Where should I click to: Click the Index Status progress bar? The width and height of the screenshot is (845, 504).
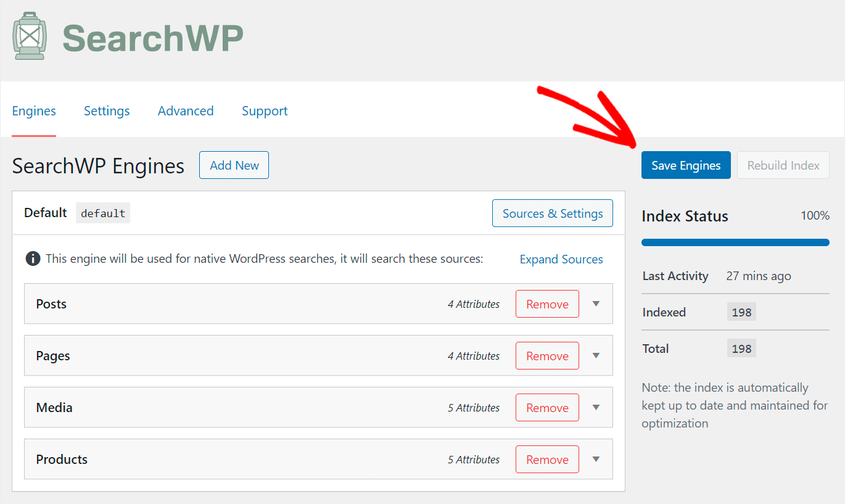[x=735, y=242]
